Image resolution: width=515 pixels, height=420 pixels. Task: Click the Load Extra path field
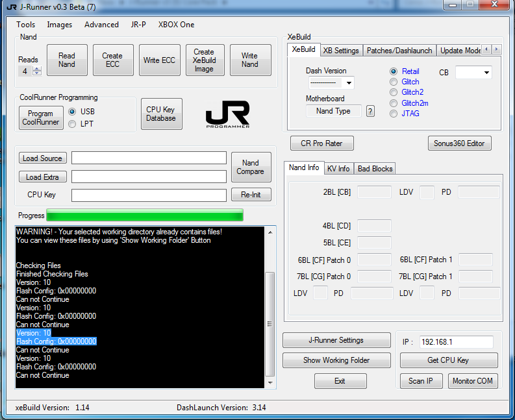click(149, 177)
